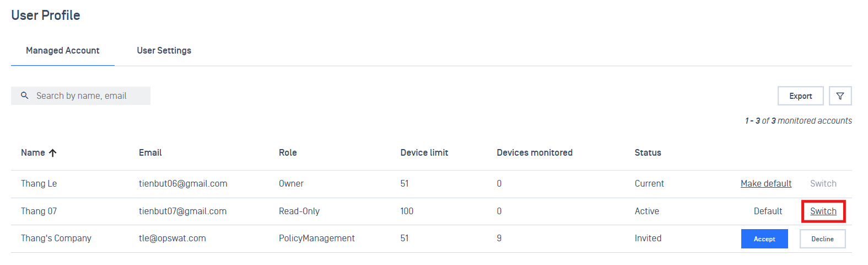Image resolution: width=868 pixels, height=265 pixels.
Task: Click the search by name, email field
Action: coord(88,96)
